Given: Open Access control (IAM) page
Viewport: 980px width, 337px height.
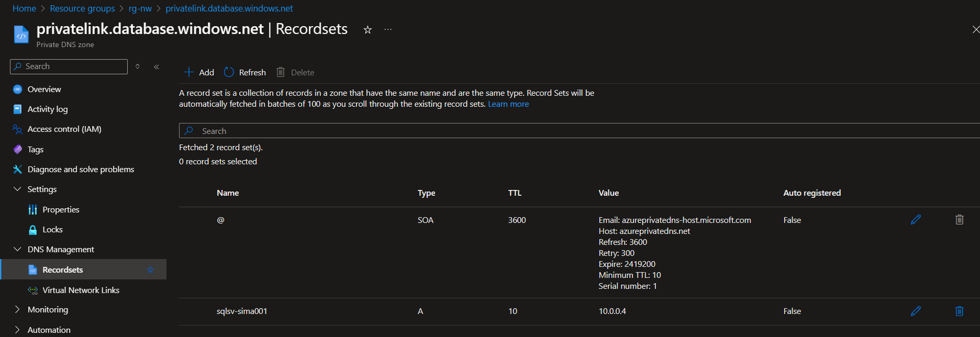Looking at the screenshot, I should click(x=64, y=129).
